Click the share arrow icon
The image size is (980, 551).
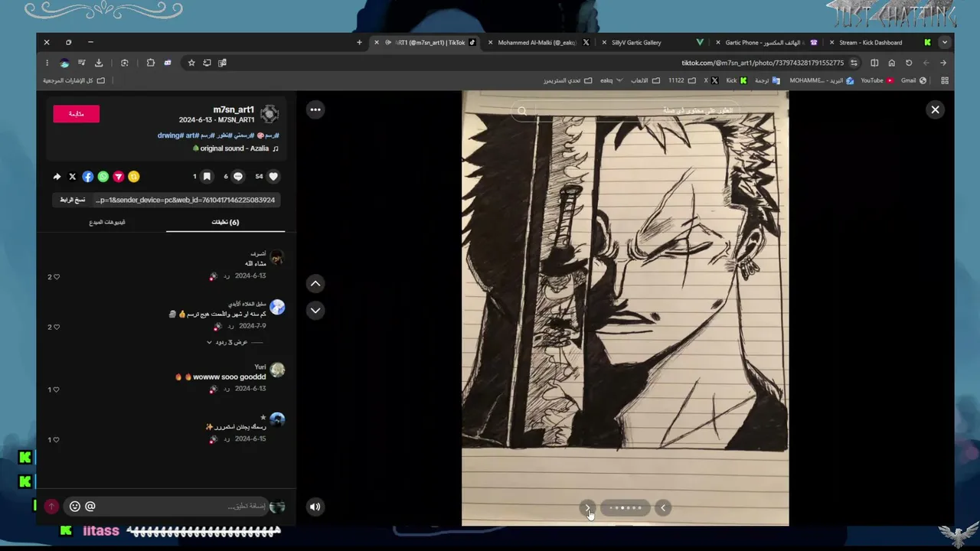(57, 177)
